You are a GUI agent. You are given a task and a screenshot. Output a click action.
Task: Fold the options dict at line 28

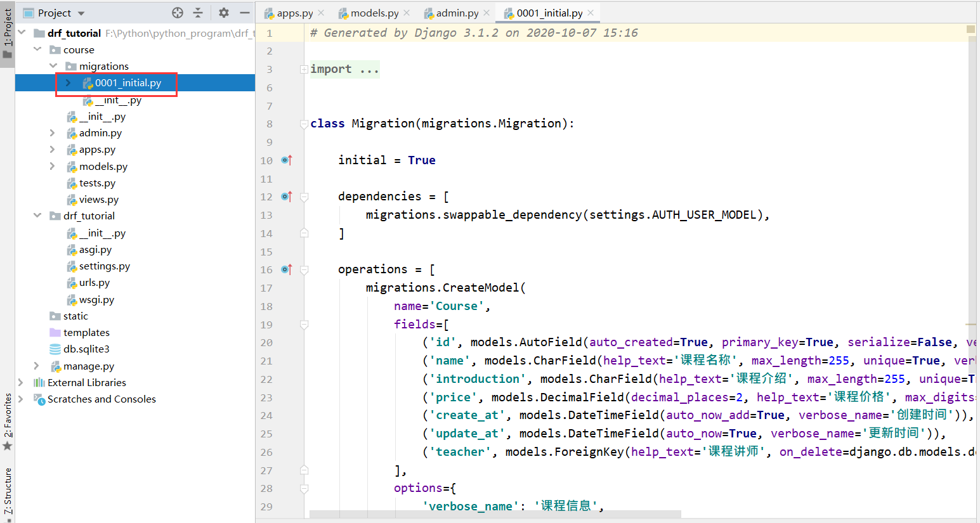click(304, 489)
